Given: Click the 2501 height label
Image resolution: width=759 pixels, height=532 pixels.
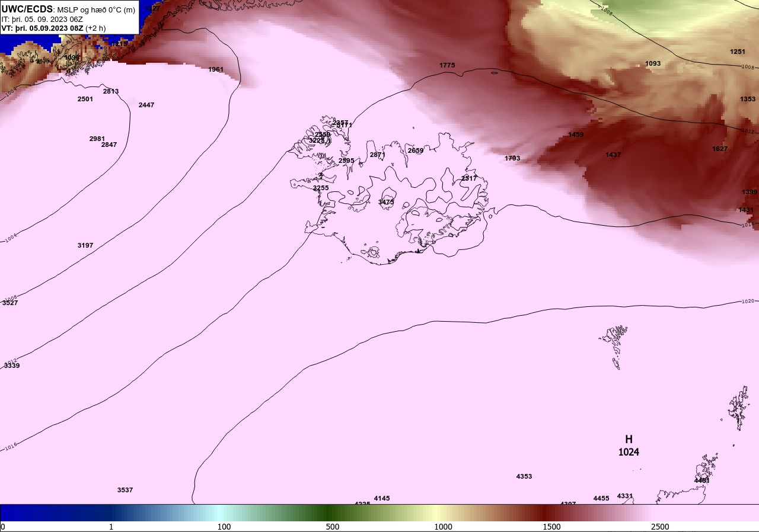Looking at the screenshot, I should point(85,99).
